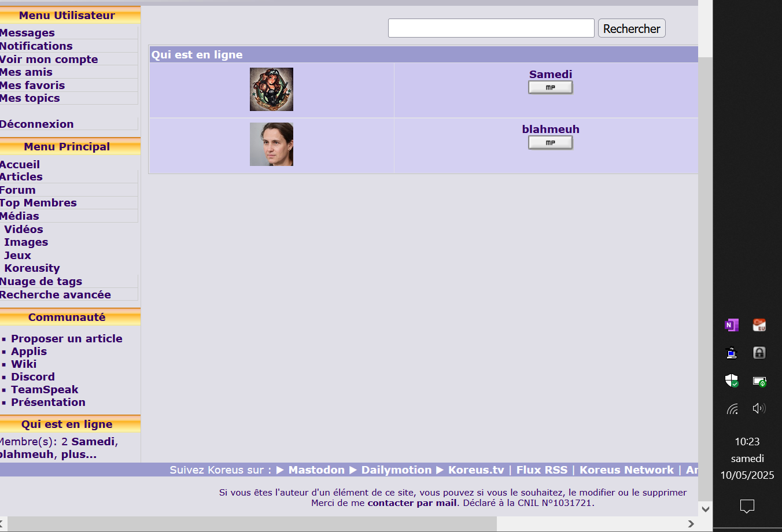The height and width of the screenshot is (532, 782).
Task: Follow the Mastodon footer link
Action: click(x=316, y=470)
